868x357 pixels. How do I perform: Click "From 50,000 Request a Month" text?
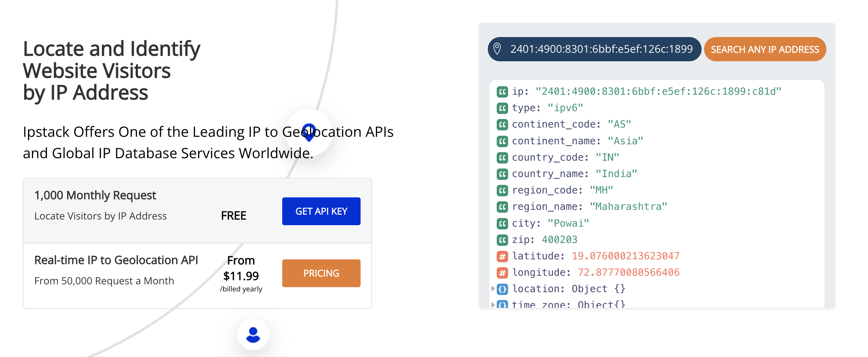(104, 281)
